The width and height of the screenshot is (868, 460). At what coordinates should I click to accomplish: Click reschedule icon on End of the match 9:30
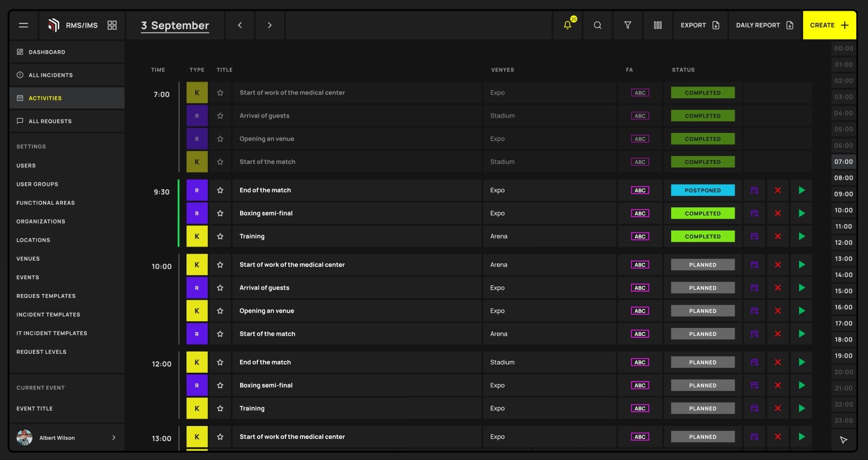click(754, 190)
